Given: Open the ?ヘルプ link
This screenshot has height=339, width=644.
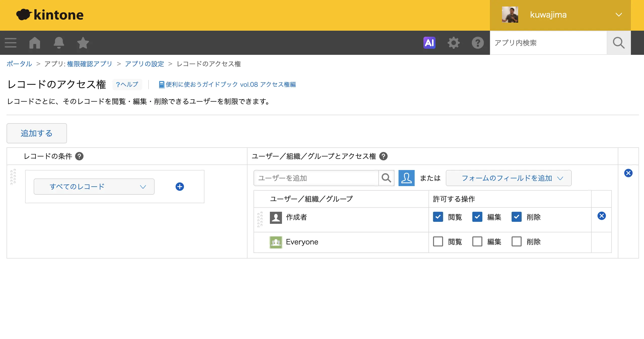Looking at the screenshot, I should coord(127,84).
